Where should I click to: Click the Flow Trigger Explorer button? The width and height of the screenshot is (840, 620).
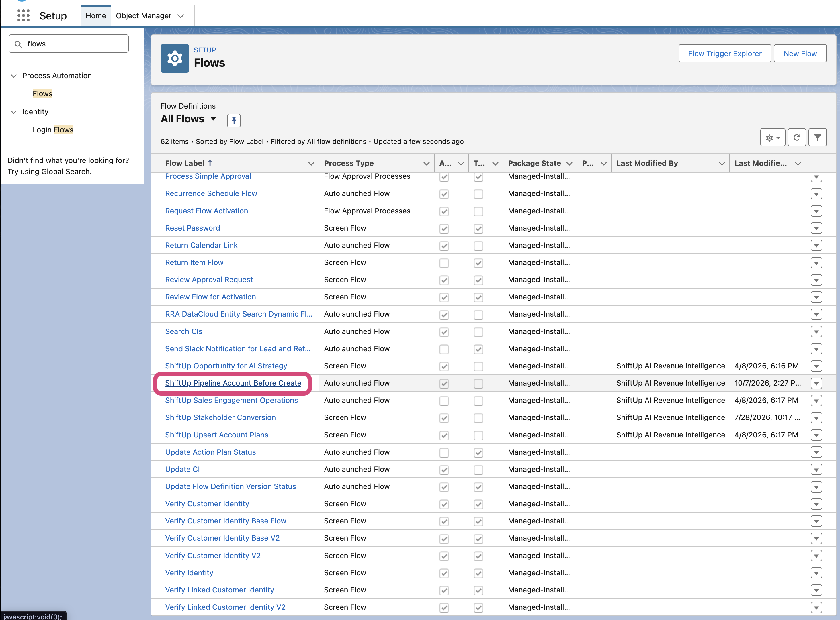pyautogui.click(x=725, y=53)
